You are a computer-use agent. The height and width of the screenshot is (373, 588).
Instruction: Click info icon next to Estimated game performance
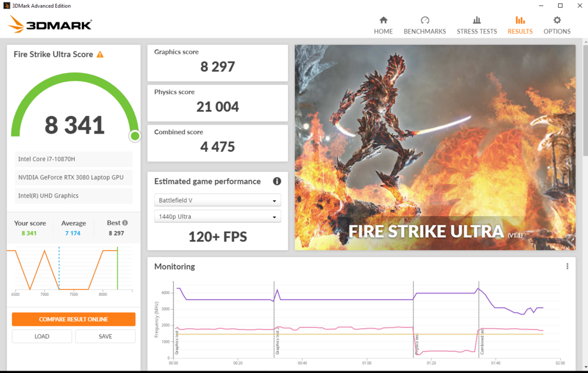pyautogui.click(x=276, y=181)
